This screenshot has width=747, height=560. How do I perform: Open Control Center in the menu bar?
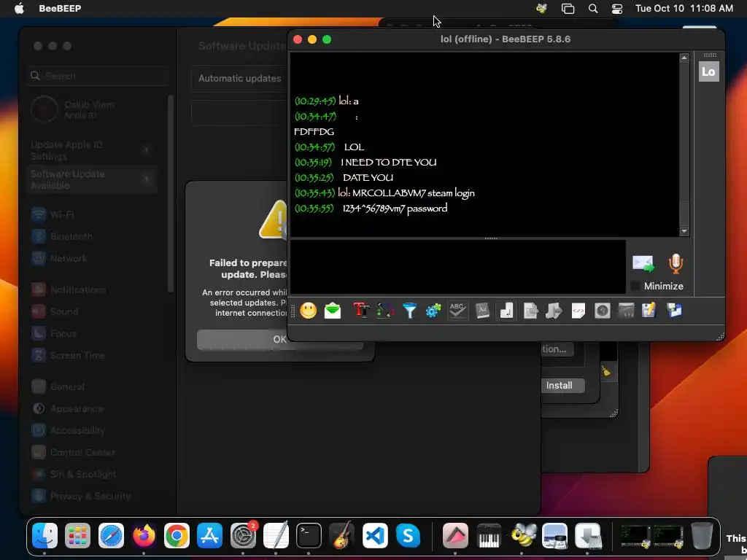(x=617, y=8)
